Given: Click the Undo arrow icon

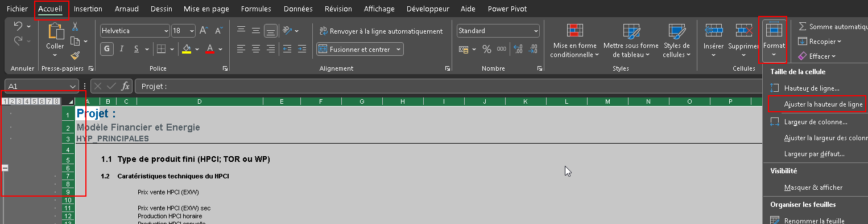Looking at the screenshot, I should click(18, 26).
